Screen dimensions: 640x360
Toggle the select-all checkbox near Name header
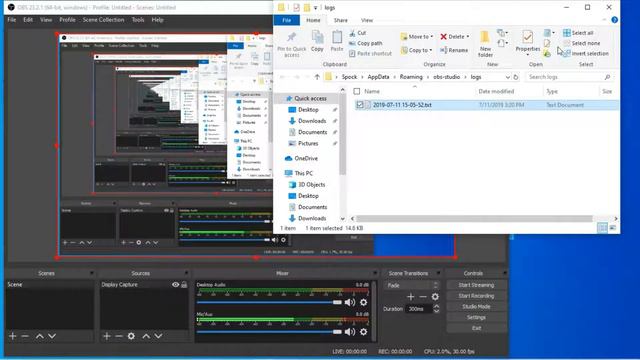(x=357, y=91)
